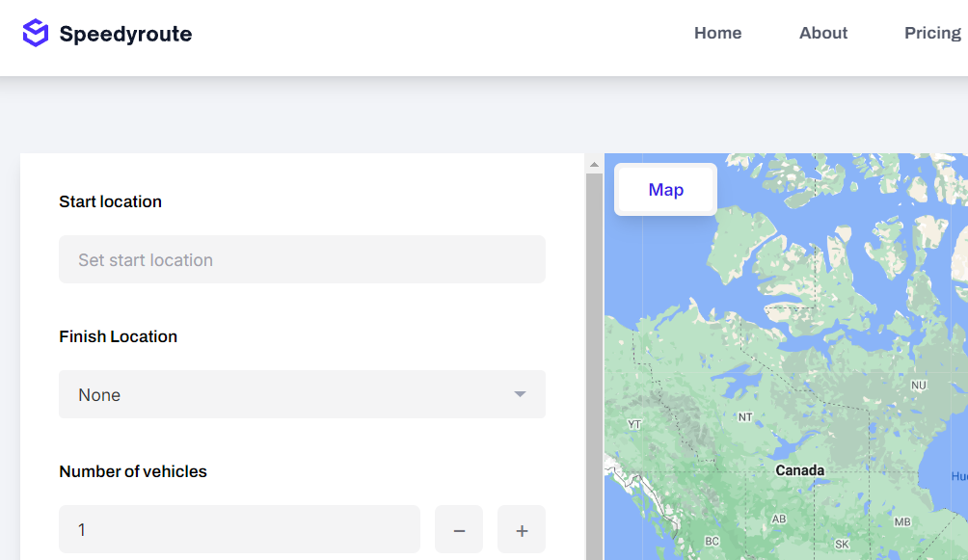This screenshot has height=560, width=968.
Task: Click the NU territory label on map
Action: click(x=918, y=386)
